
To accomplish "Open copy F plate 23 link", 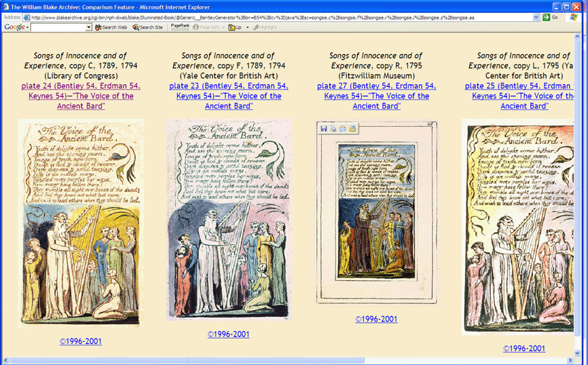I will pyautogui.click(x=229, y=96).
